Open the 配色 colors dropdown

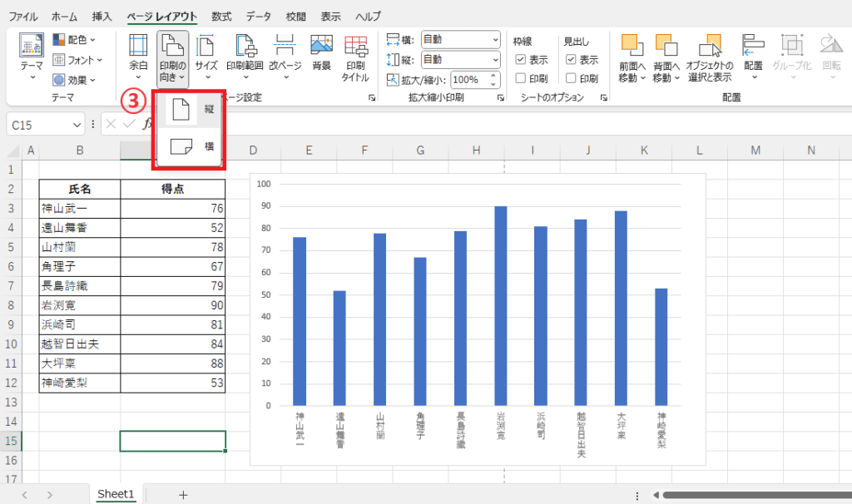tap(74, 40)
